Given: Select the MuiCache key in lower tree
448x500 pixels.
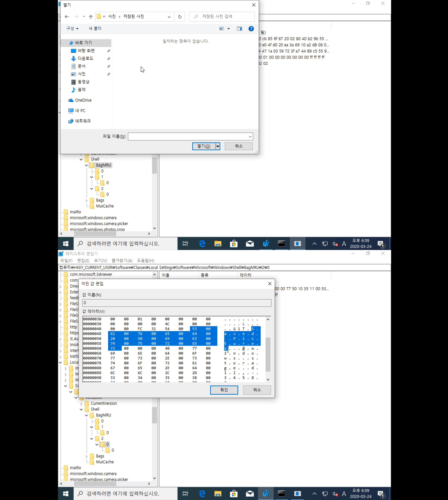Looking at the screenshot, I should coord(105,462).
